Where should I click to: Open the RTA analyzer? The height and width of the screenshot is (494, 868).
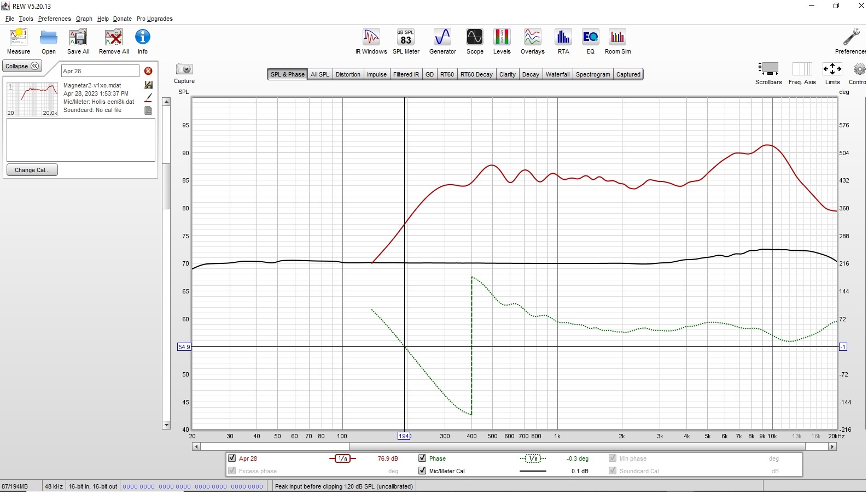(x=563, y=42)
